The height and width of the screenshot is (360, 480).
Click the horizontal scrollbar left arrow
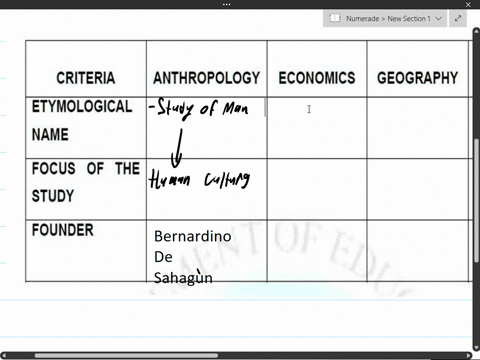pyautogui.click(x=4, y=356)
